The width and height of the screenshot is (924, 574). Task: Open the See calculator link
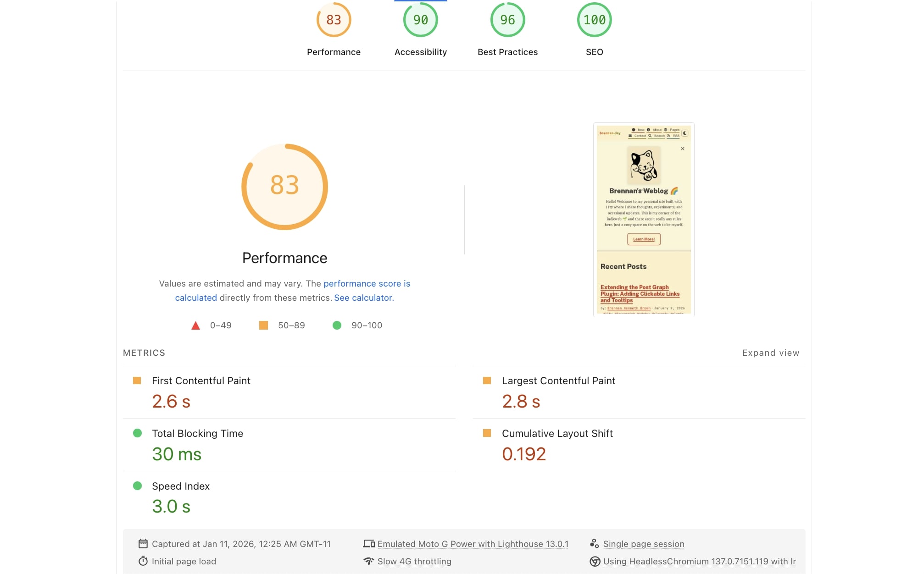point(363,298)
